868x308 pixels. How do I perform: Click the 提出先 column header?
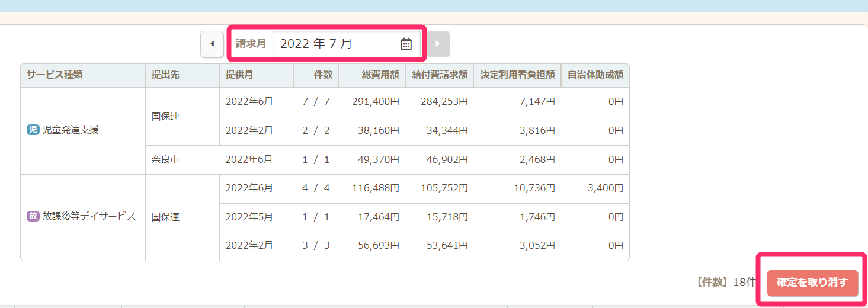pyautogui.click(x=165, y=75)
